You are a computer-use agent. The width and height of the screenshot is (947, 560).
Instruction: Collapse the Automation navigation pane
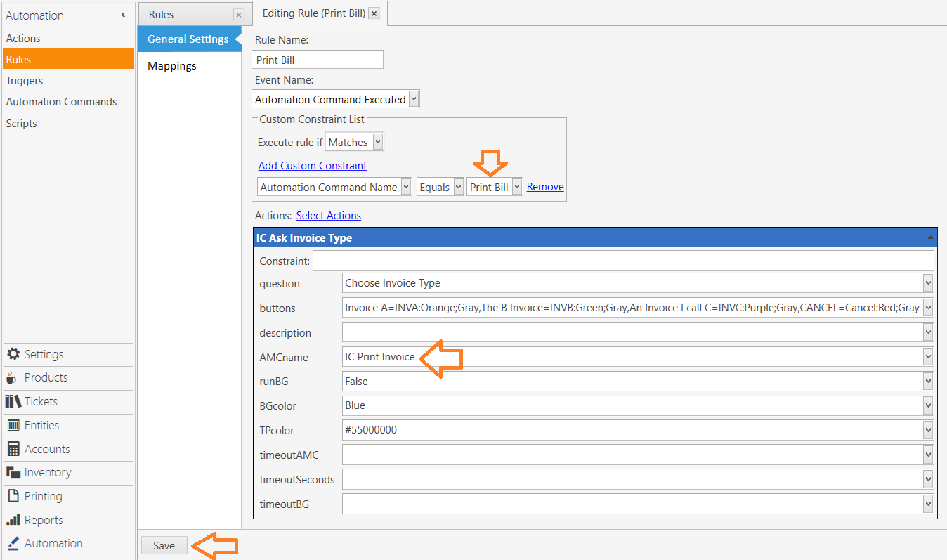click(124, 14)
